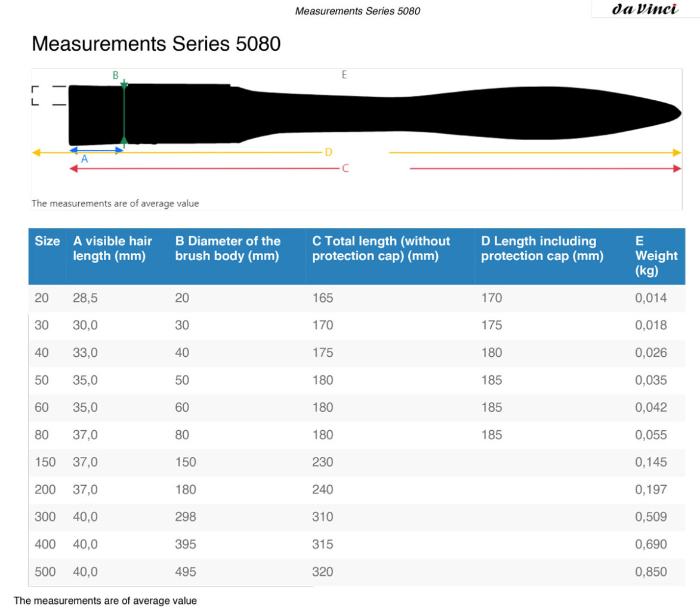The height and width of the screenshot is (611, 700).
Task: Click the weight value 0,042
Action: pos(651,407)
